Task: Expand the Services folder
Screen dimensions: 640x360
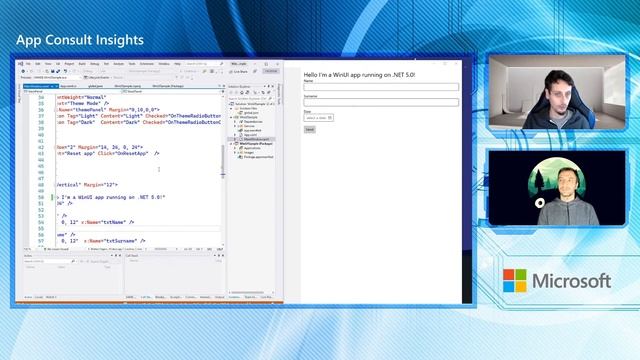Action: click(235, 126)
